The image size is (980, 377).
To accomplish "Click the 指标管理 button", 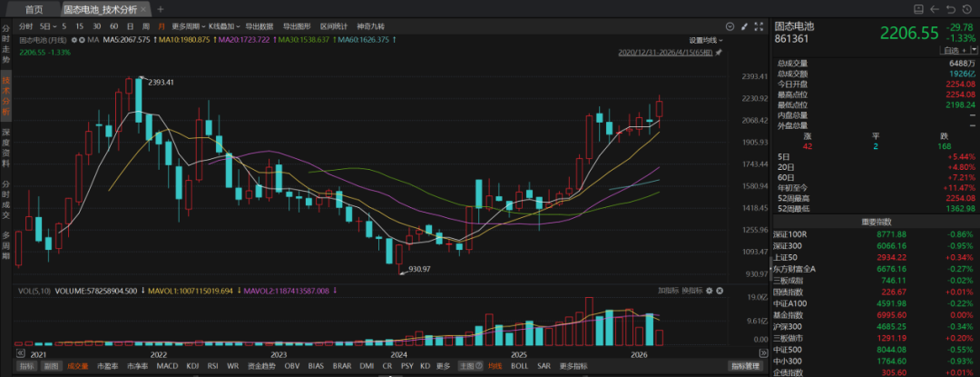I will click(x=747, y=366).
